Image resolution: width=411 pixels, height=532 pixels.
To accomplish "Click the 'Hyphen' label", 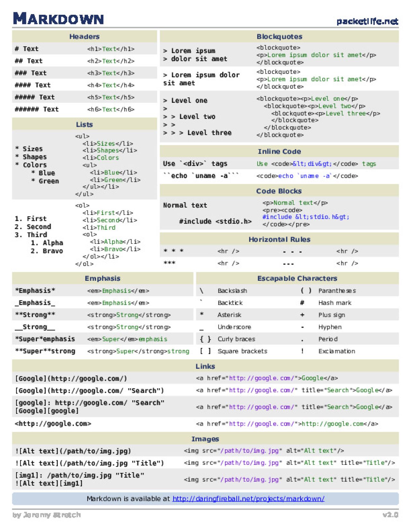I will tap(330, 327).
